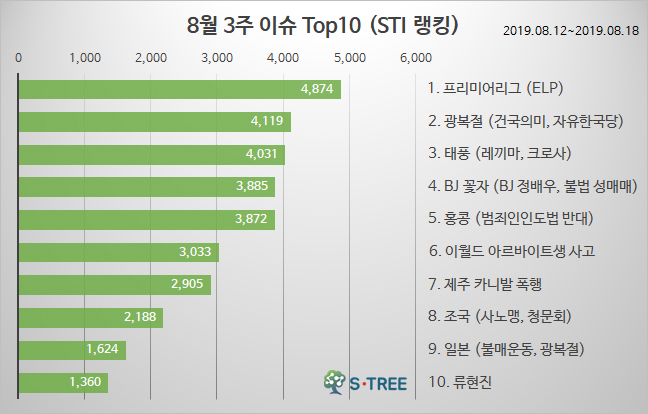The height and width of the screenshot is (414, 648).
Task: Click the axis value 1,000
Action: click(x=85, y=58)
